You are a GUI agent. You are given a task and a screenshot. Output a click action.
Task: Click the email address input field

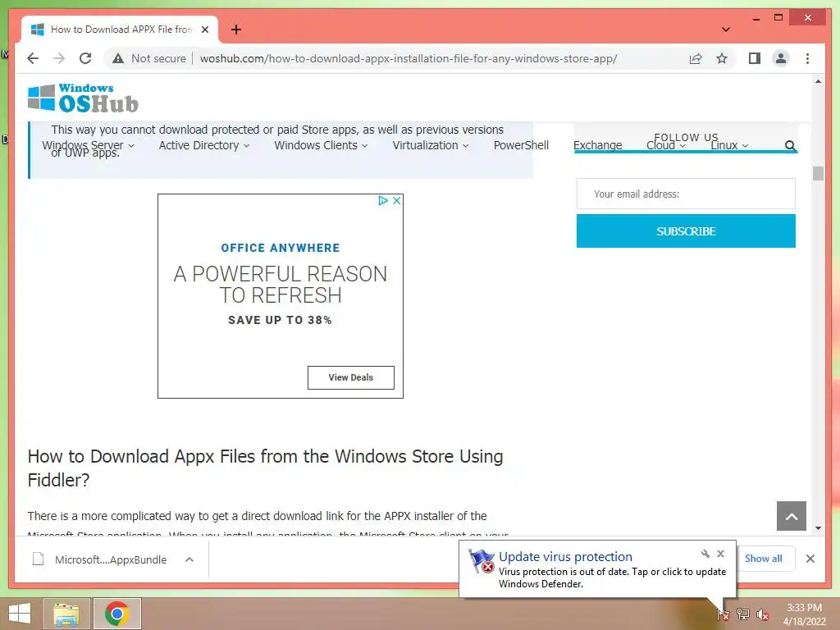point(686,194)
